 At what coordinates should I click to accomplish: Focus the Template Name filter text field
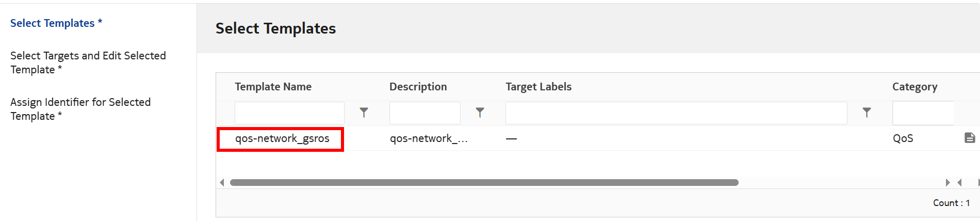coord(289,113)
